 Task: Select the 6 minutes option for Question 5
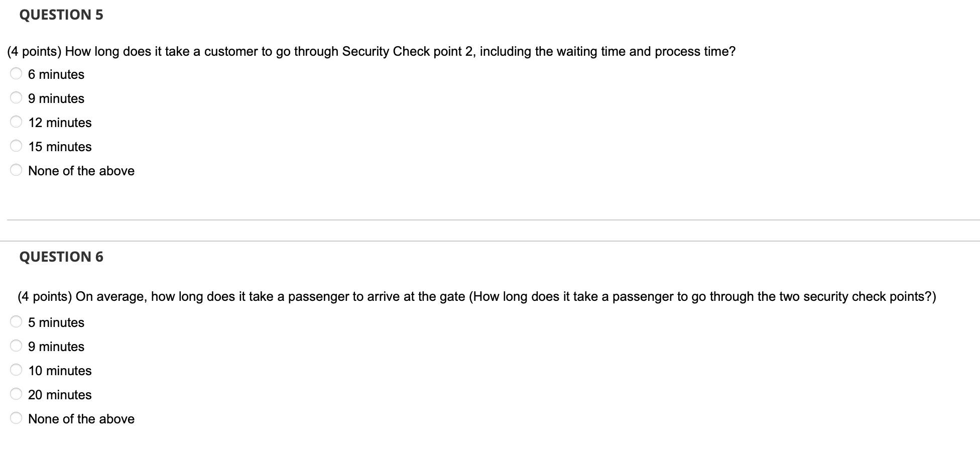click(x=16, y=73)
